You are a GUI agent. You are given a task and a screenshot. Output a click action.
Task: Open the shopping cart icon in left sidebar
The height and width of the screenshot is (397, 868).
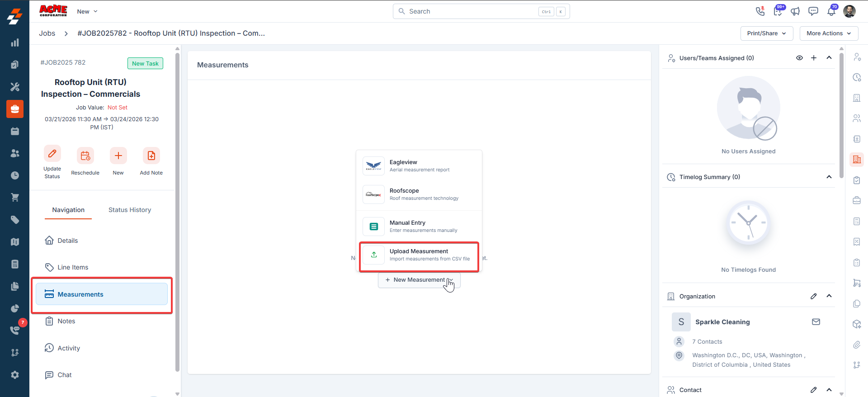(x=15, y=198)
